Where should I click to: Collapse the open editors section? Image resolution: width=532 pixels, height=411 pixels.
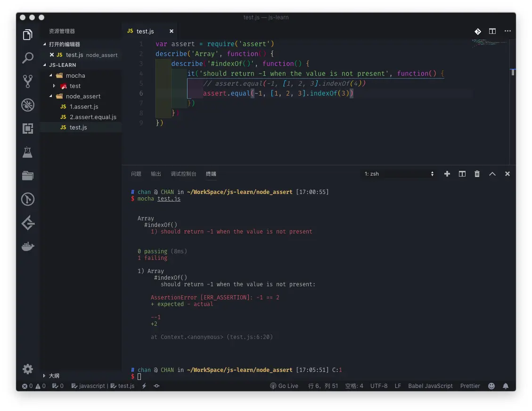click(x=44, y=44)
